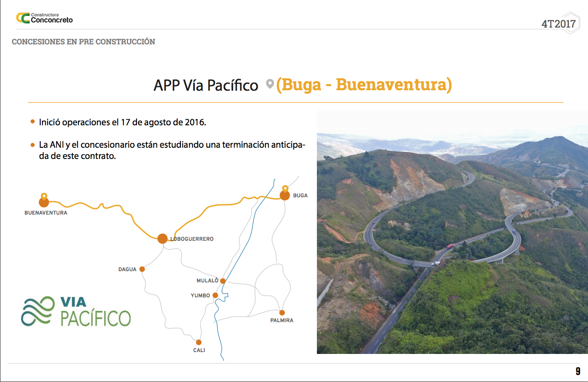Click the Palmira map dot
This screenshot has height=382, width=588.
pyautogui.click(x=282, y=313)
